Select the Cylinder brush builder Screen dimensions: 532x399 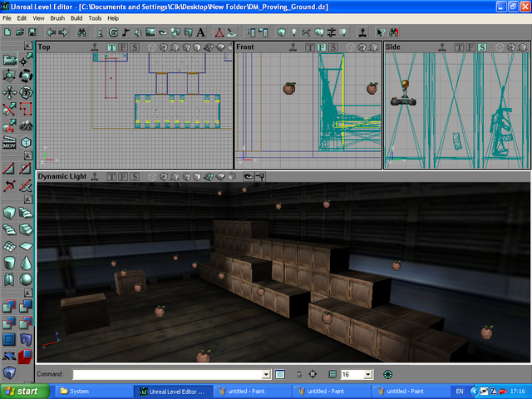point(9,262)
